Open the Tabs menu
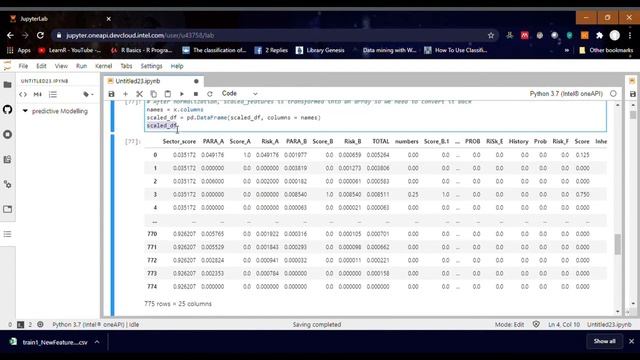The width and height of the screenshot is (640, 360). tap(126, 66)
